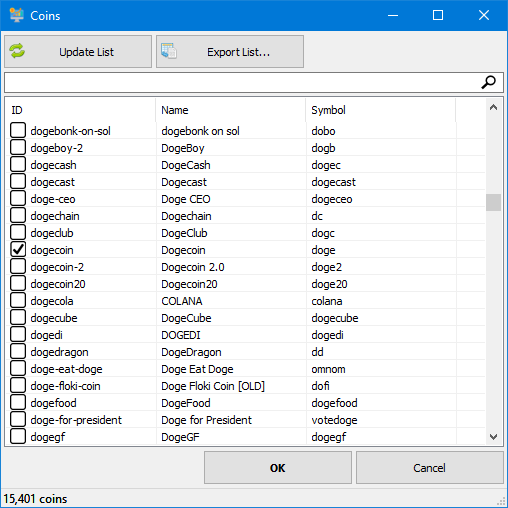This screenshot has width=508, height=508.
Task: Click the magnifier search icon
Action: tap(489, 82)
